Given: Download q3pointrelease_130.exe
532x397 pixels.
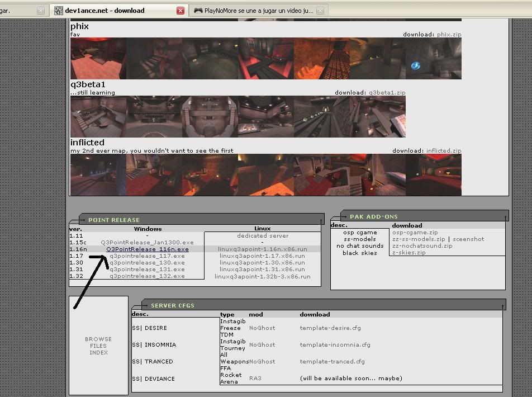Looking at the screenshot, I should 148,262.
